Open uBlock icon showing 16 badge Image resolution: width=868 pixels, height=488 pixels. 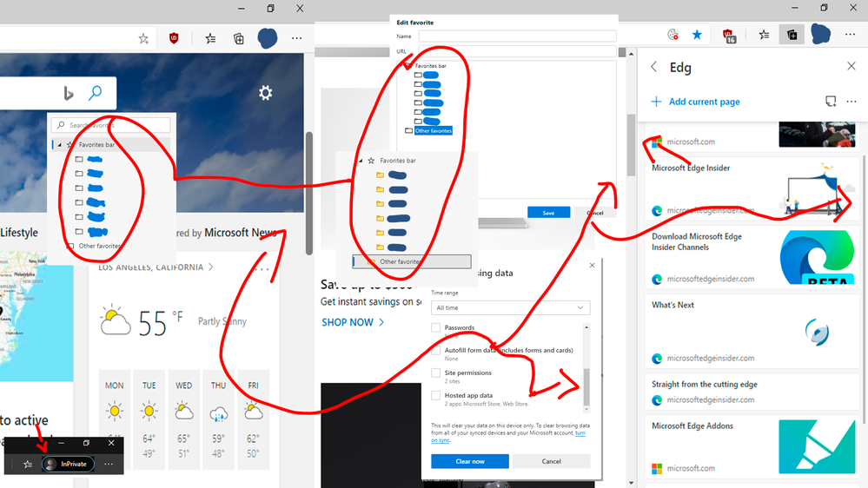pyautogui.click(x=729, y=36)
